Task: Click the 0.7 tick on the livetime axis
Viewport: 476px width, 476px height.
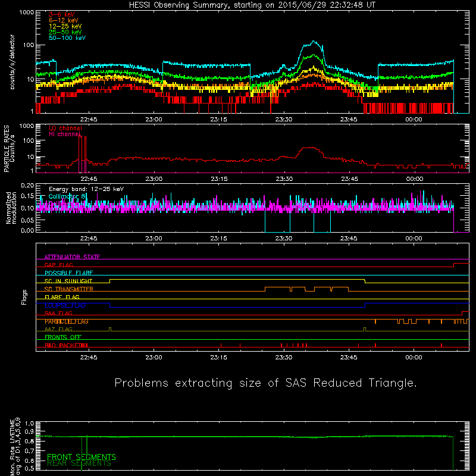Action: [x=30, y=451]
